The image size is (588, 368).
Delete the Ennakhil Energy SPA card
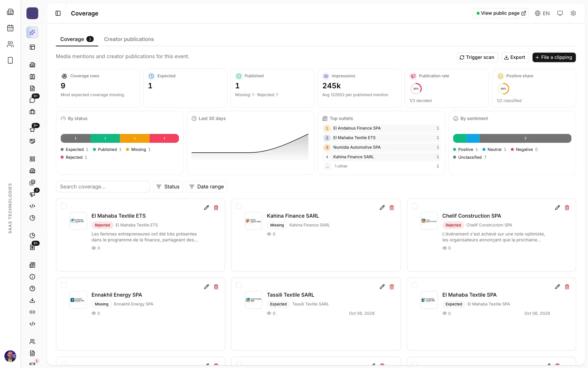(x=216, y=287)
